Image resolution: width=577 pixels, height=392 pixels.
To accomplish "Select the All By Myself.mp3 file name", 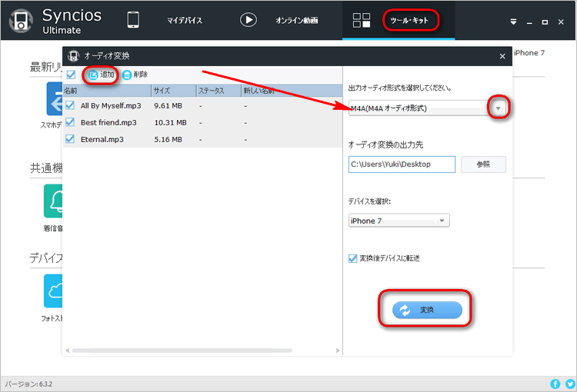I will (111, 106).
